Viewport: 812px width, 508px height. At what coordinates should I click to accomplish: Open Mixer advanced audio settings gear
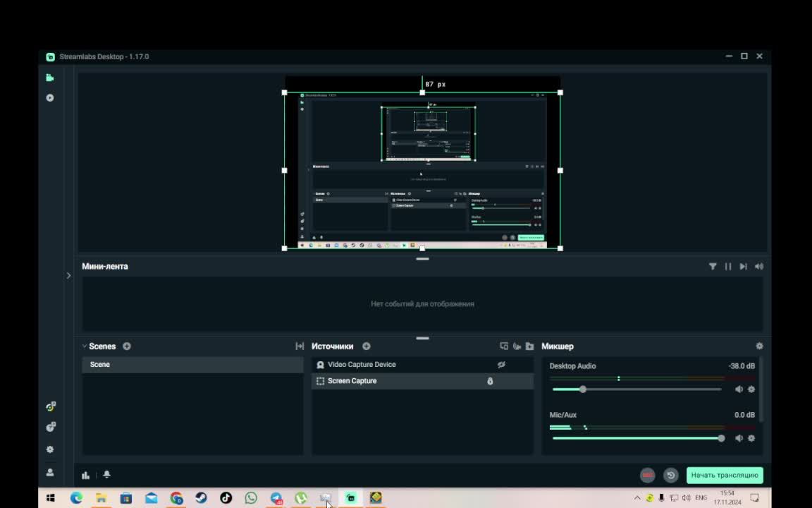[759, 346]
